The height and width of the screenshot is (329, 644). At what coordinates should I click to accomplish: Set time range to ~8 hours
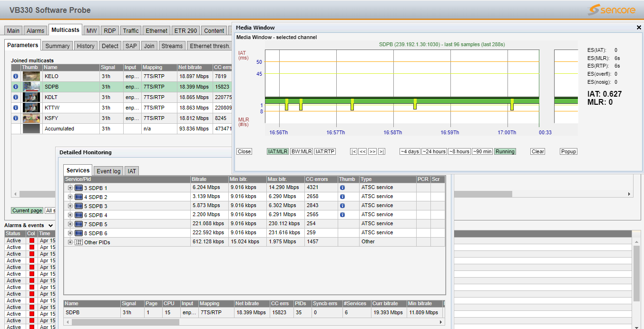[x=459, y=151]
